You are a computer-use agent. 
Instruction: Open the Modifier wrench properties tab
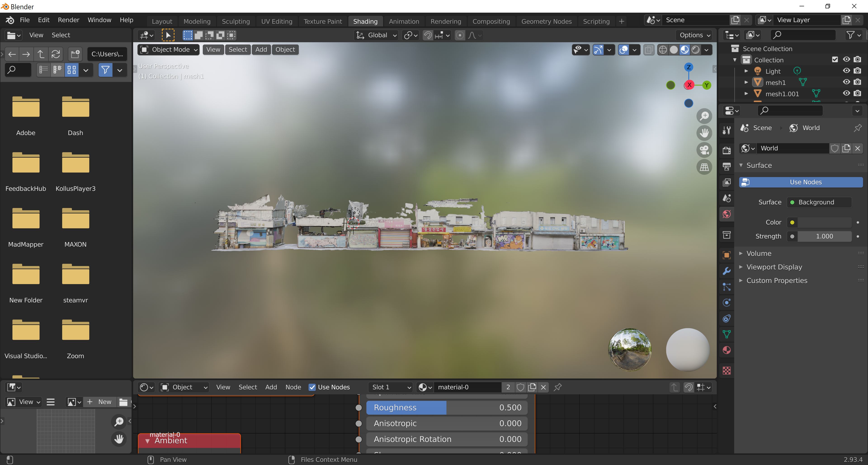pyautogui.click(x=727, y=271)
